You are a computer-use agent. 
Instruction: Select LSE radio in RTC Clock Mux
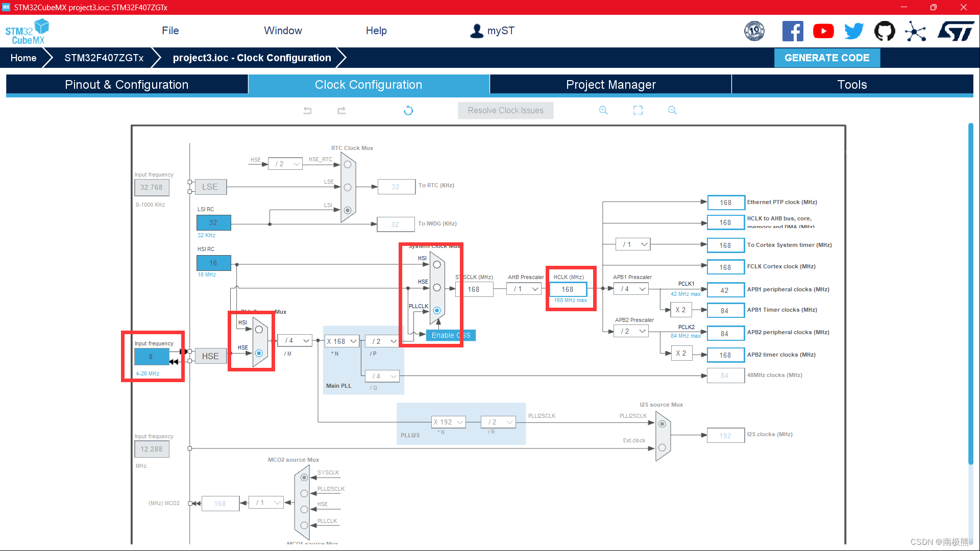click(348, 187)
